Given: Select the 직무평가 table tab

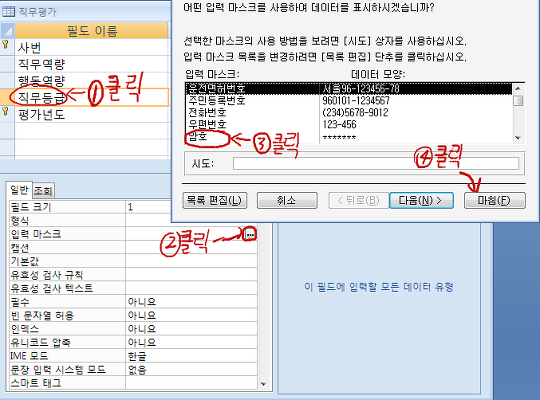Looking at the screenshot, I should tap(37, 12).
